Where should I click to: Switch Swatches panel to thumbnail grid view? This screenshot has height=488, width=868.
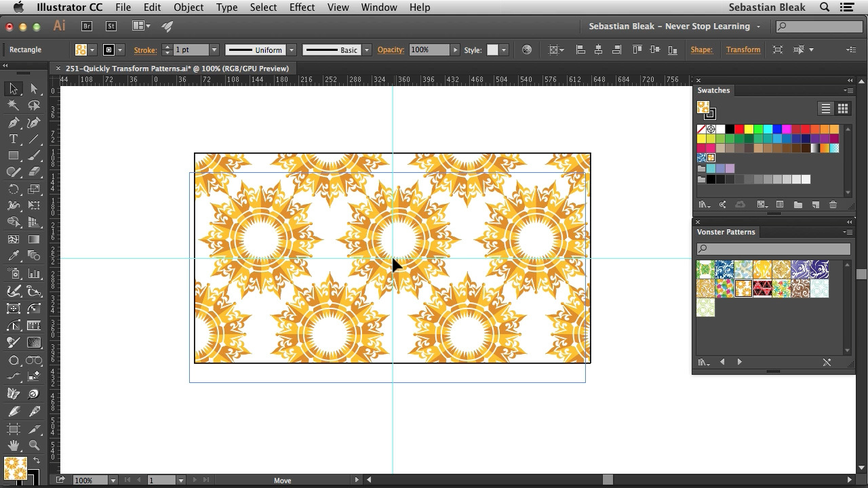tap(842, 108)
